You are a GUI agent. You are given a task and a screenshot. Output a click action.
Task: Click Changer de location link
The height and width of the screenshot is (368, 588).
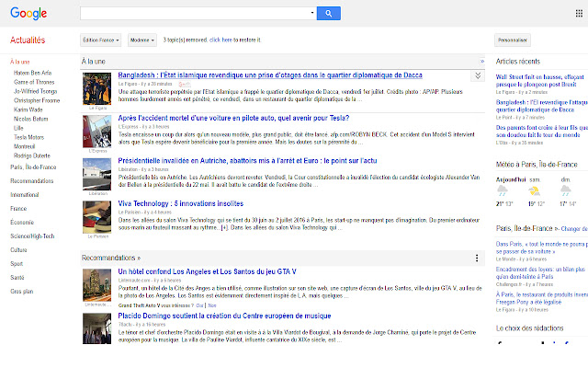tap(574, 229)
